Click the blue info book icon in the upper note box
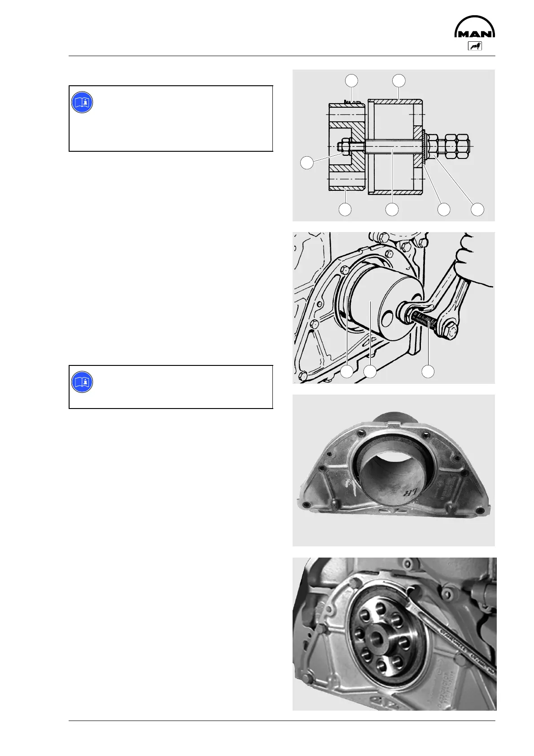 82,102
